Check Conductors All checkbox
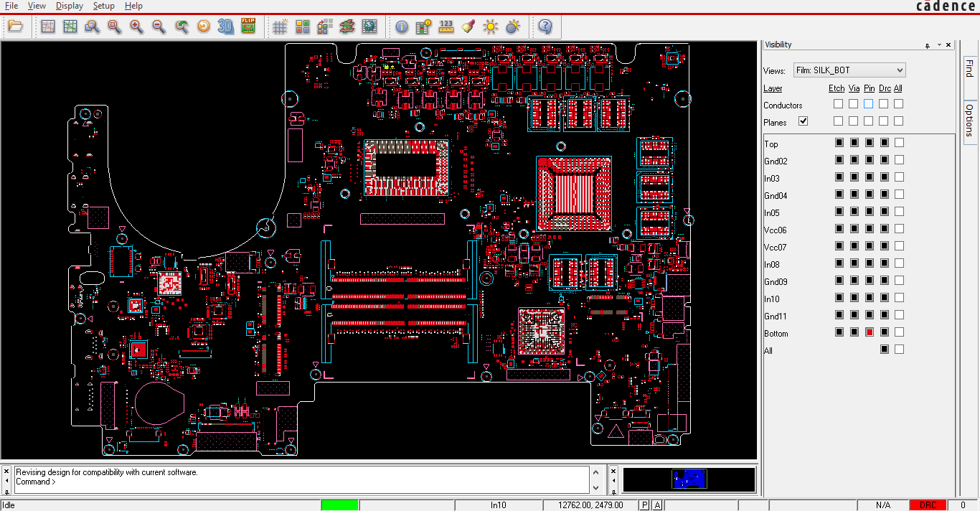Viewport: 980px width, 511px height. pyautogui.click(x=899, y=104)
